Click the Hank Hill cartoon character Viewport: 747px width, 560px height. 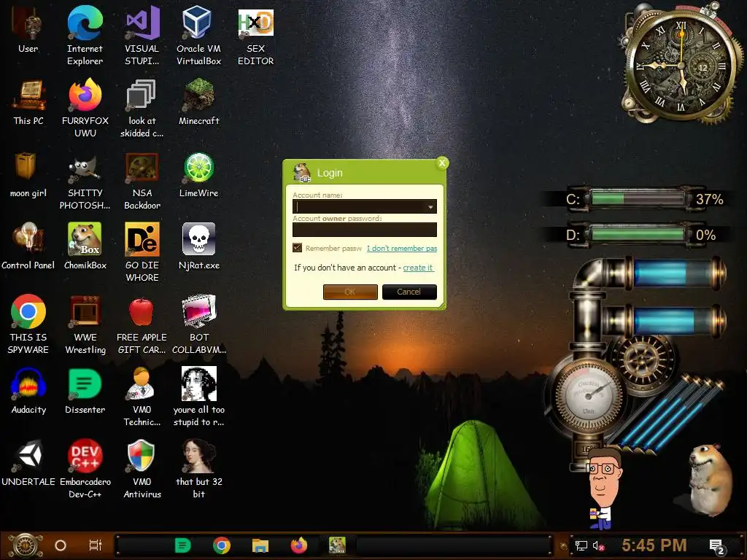604,488
